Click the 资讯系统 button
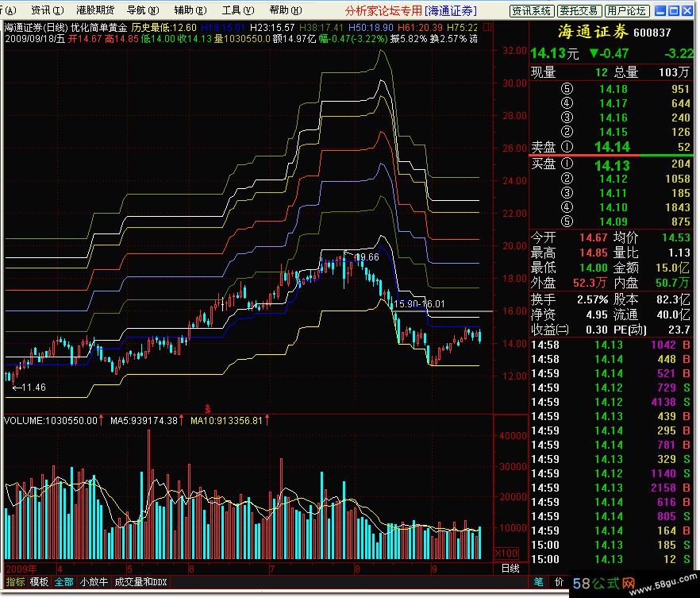This screenshot has height=598, width=700. point(532,10)
